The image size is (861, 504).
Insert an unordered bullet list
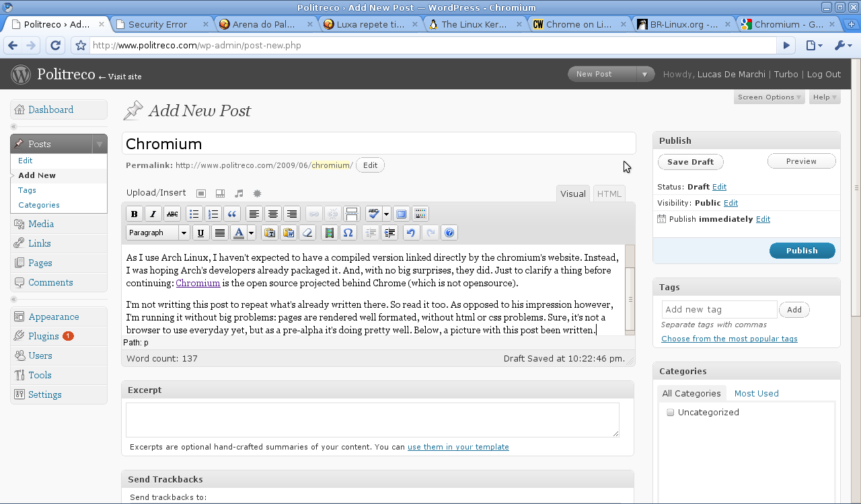click(194, 214)
